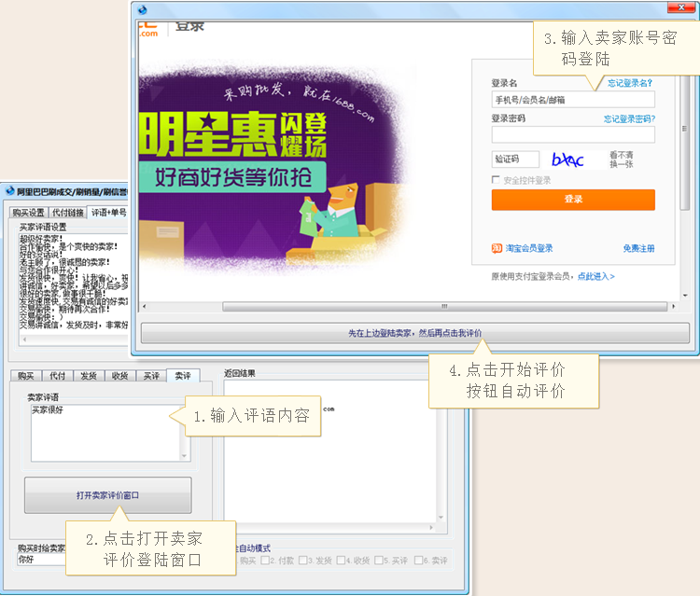Open the 发货 step tab
The height and width of the screenshot is (596, 700).
click(89, 376)
